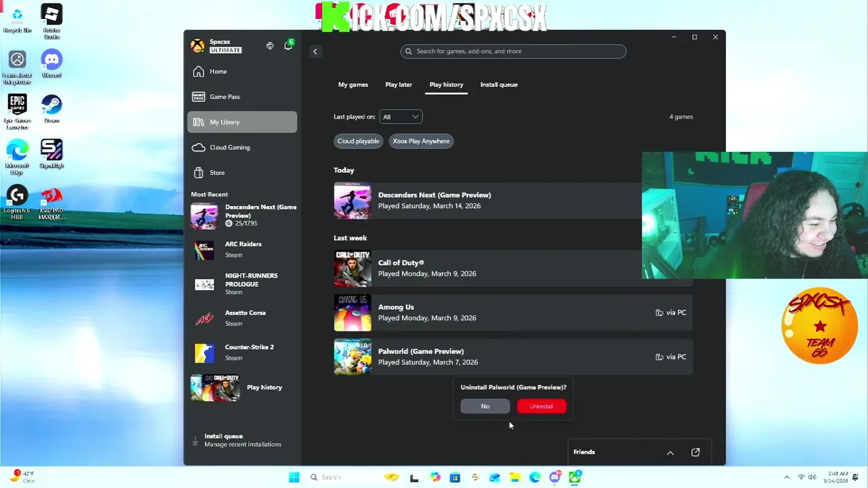
Task: Switch to the My games tab
Action: click(353, 85)
